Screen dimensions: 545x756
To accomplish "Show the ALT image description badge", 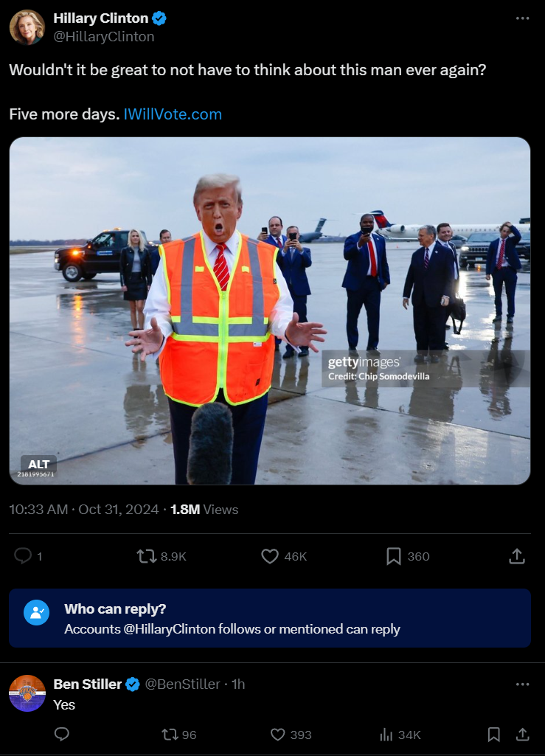I will point(38,464).
